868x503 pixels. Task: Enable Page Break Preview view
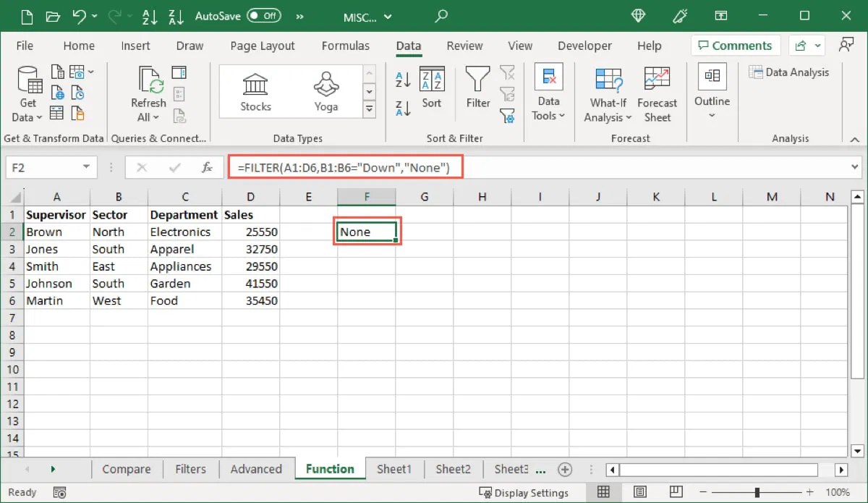tap(676, 490)
